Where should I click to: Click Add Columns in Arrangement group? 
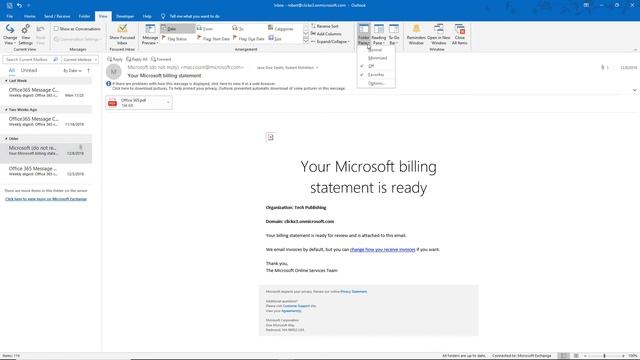[326, 34]
